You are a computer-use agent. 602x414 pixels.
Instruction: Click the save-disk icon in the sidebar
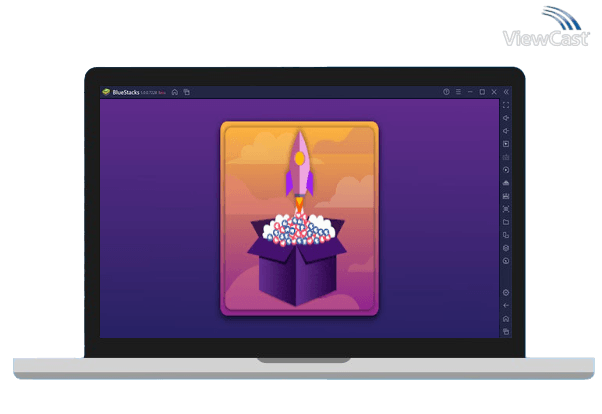(x=506, y=196)
